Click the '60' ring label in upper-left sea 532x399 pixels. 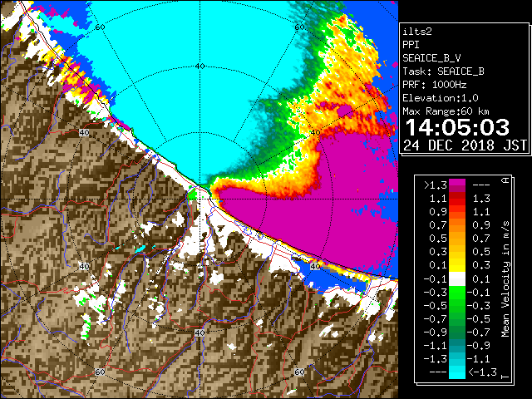click(100, 27)
